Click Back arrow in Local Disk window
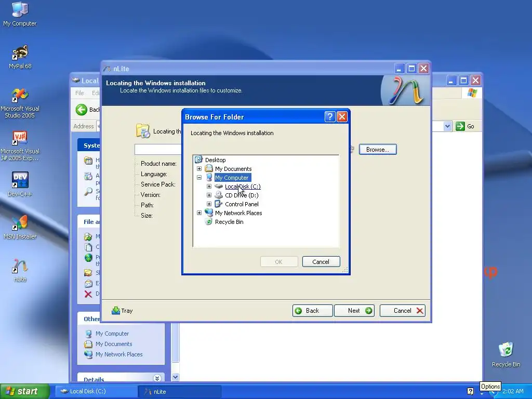Image resolution: width=532 pixels, height=399 pixels. [82, 110]
